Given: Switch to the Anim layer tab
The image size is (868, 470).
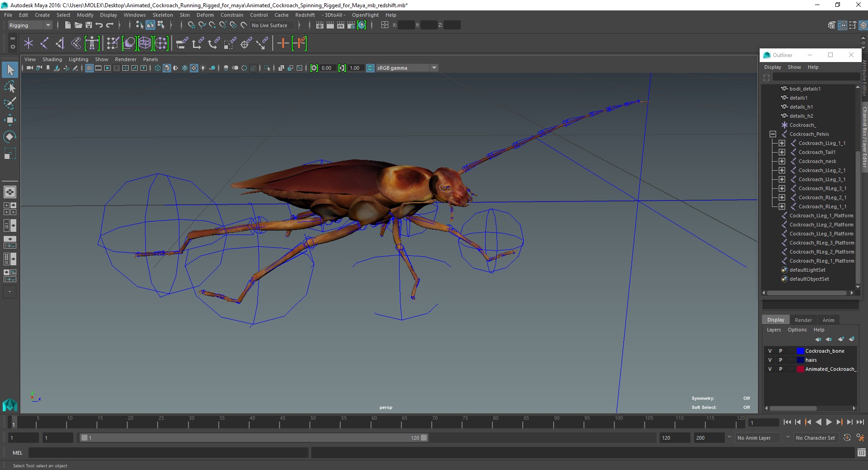Looking at the screenshot, I should coord(828,320).
